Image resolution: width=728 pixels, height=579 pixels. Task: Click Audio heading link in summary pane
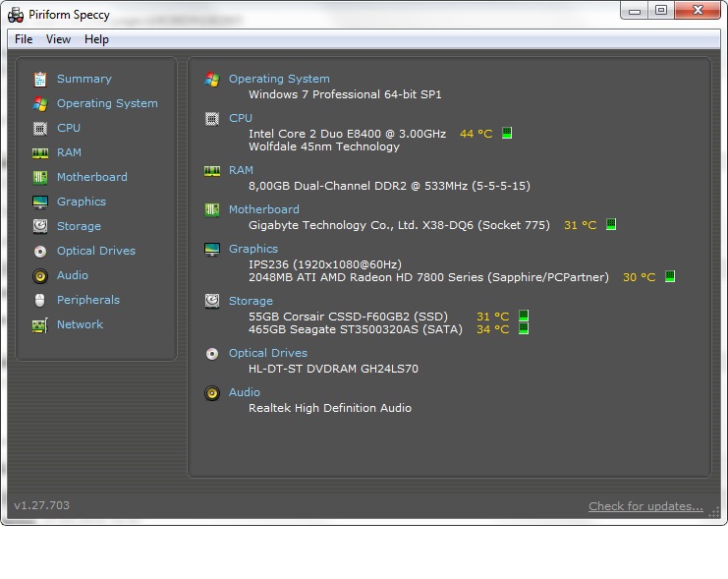point(245,392)
